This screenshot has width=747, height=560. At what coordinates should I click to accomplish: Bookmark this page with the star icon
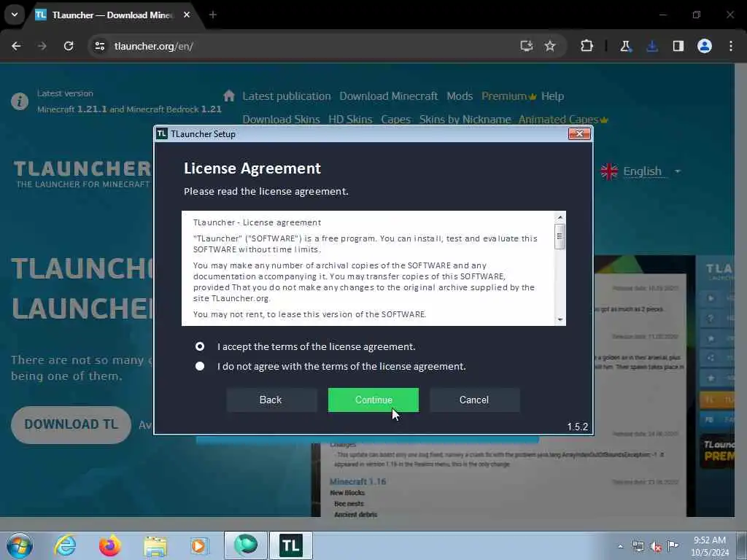coord(550,46)
